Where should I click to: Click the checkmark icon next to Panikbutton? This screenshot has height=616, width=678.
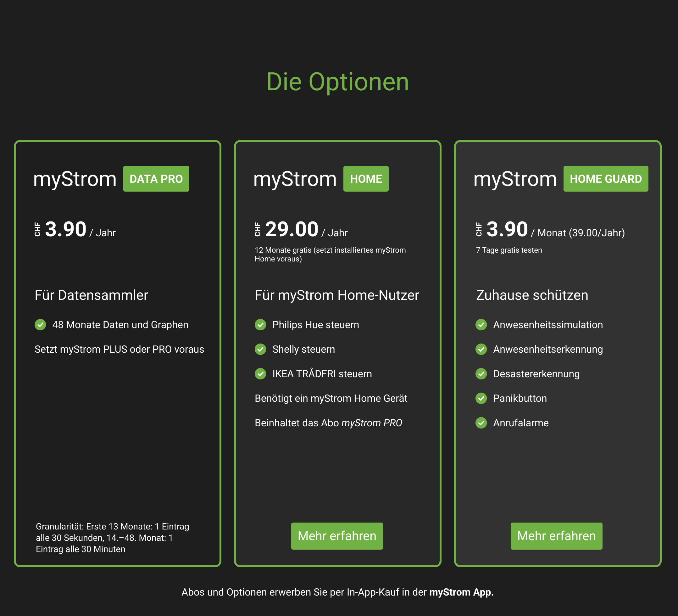481,398
